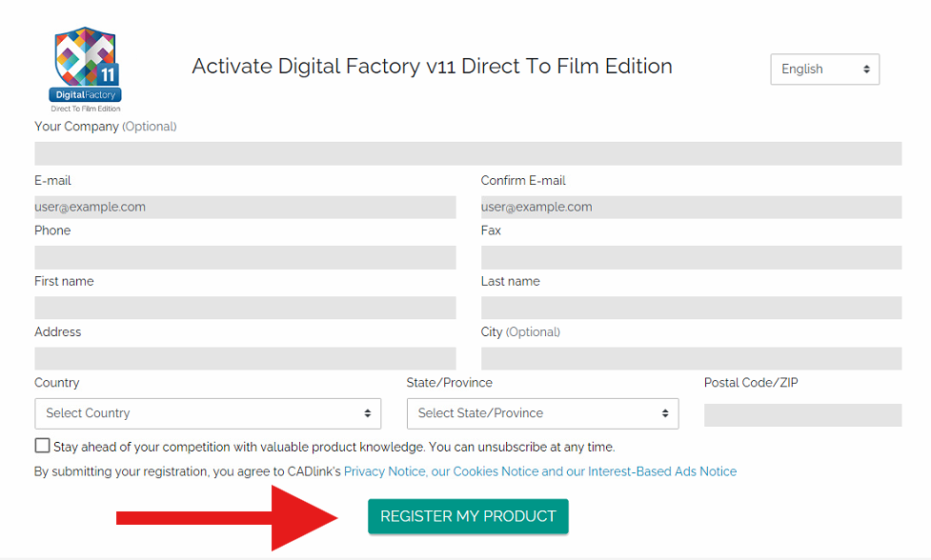The height and width of the screenshot is (560, 931).
Task: Select the Address input field
Action: click(245, 358)
